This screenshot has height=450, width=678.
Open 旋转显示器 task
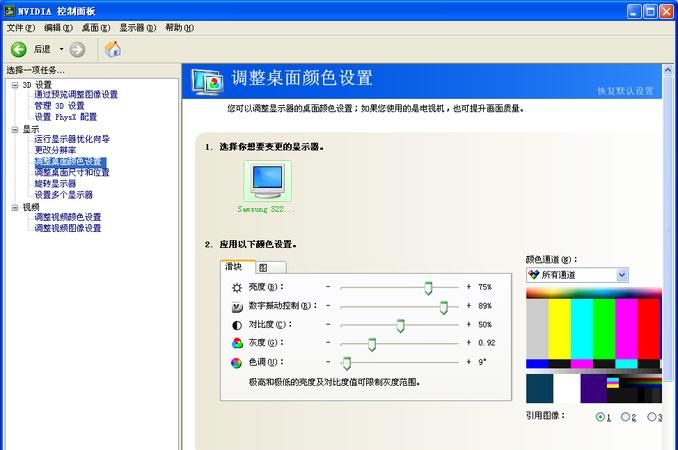click(x=55, y=183)
